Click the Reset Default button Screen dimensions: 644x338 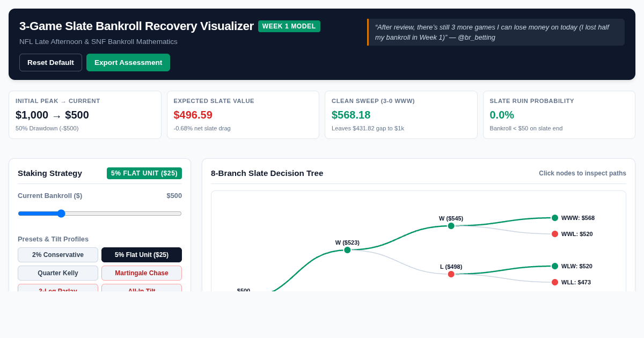[x=50, y=62]
